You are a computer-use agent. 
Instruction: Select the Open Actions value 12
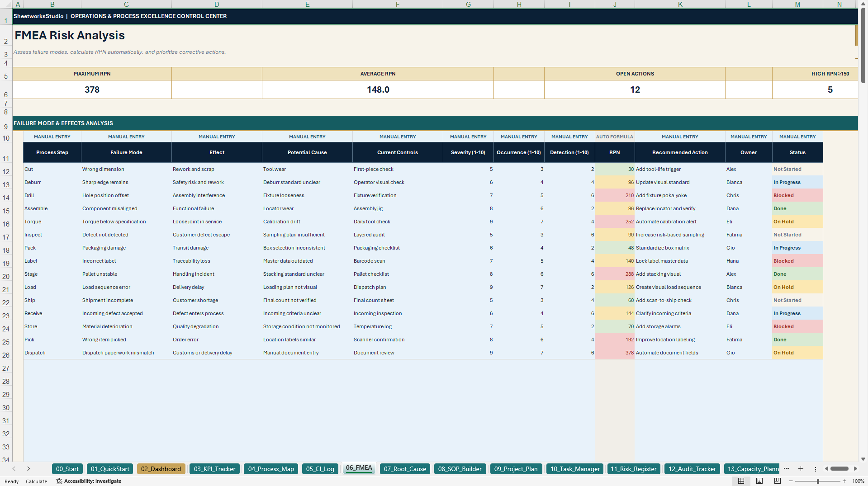click(635, 90)
